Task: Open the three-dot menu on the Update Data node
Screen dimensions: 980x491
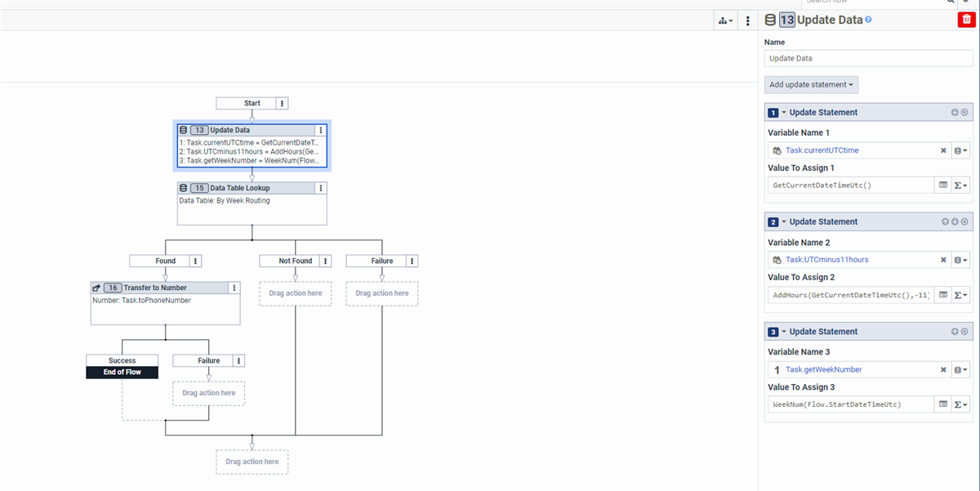Action: click(321, 130)
